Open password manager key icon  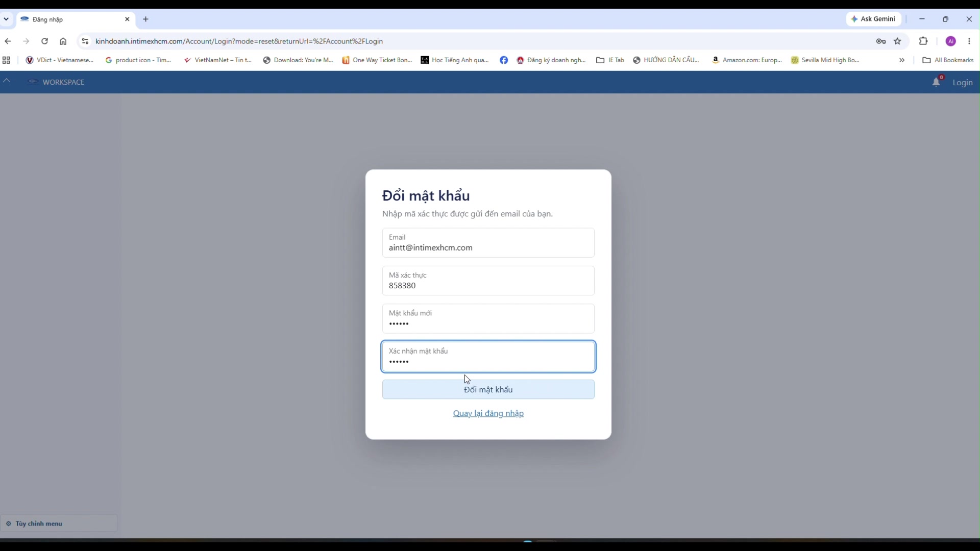click(x=881, y=41)
